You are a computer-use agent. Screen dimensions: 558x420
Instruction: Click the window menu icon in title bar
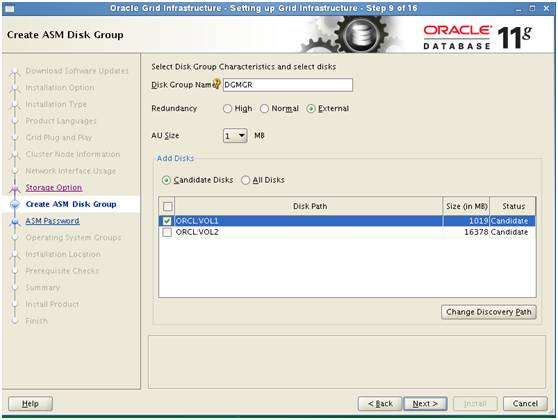coord(10,9)
